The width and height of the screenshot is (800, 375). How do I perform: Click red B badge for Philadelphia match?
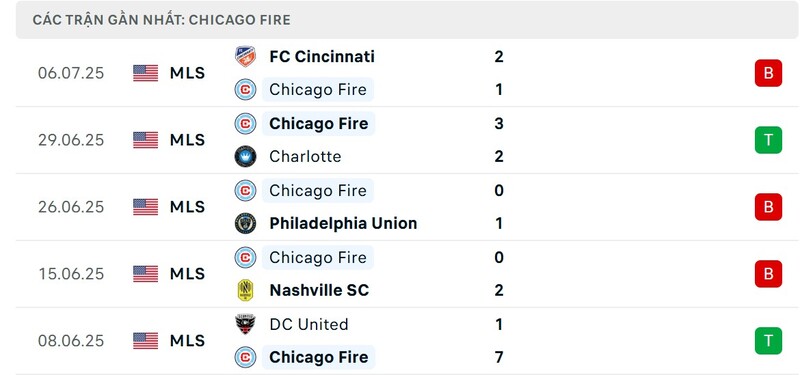point(768,207)
